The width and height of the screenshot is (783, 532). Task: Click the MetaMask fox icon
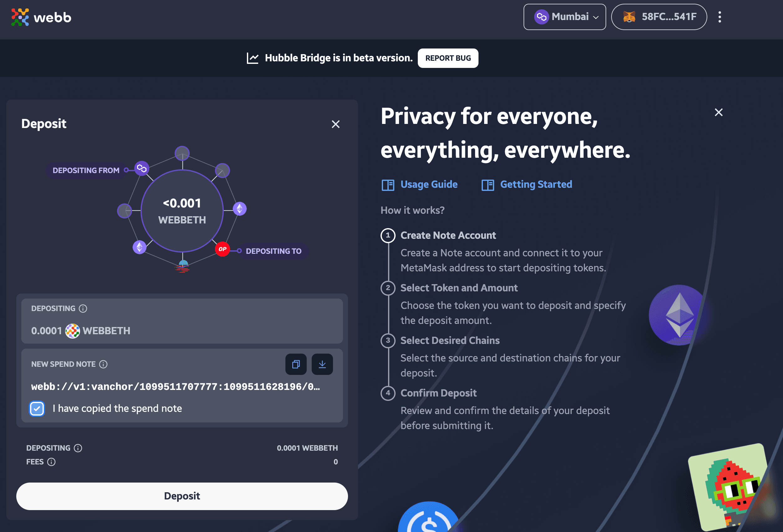(x=629, y=17)
